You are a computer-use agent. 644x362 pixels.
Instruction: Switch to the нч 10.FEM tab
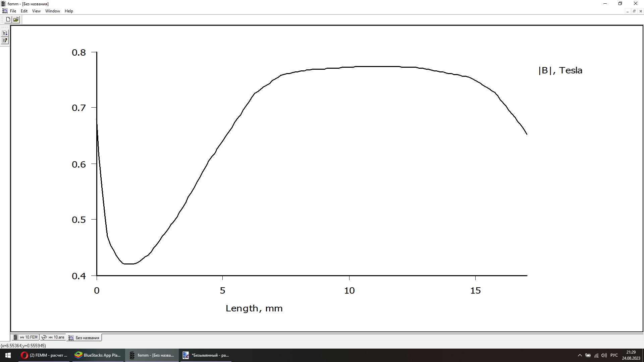pos(26,337)
